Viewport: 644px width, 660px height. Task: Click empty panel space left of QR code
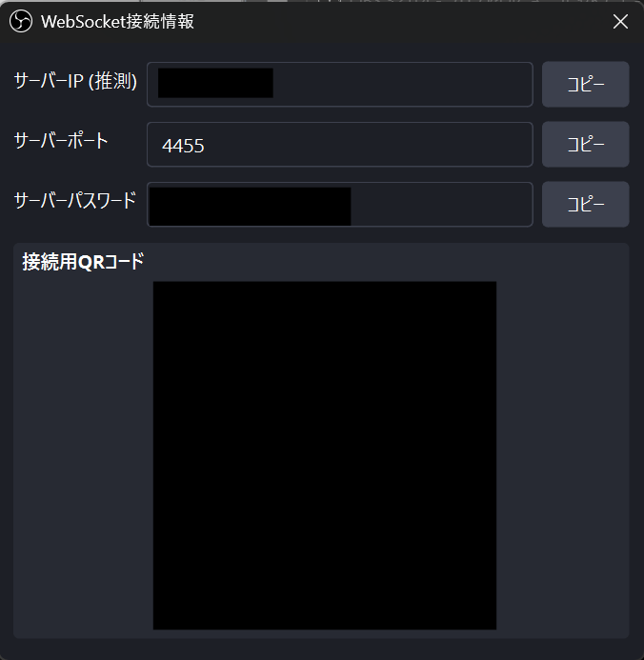click(x=83, y=455)
